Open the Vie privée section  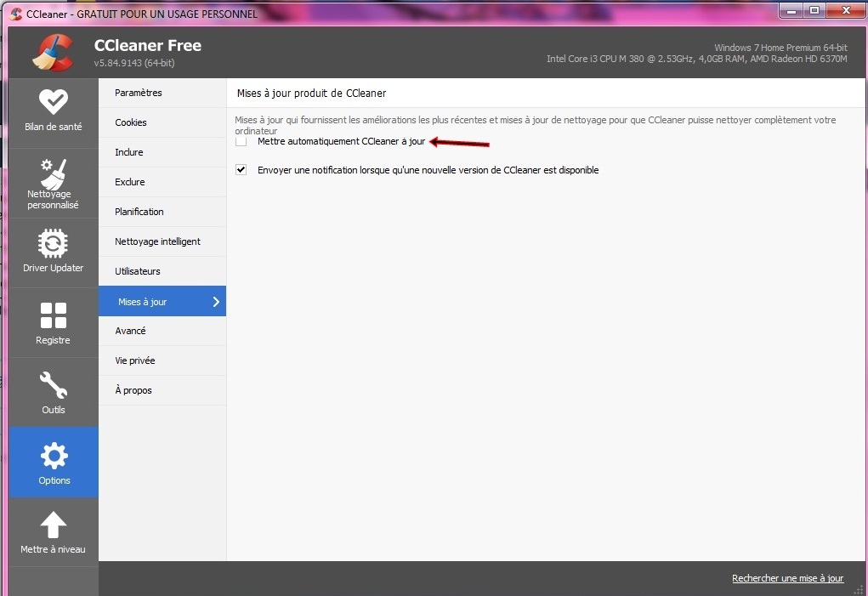tap(162, 360)
